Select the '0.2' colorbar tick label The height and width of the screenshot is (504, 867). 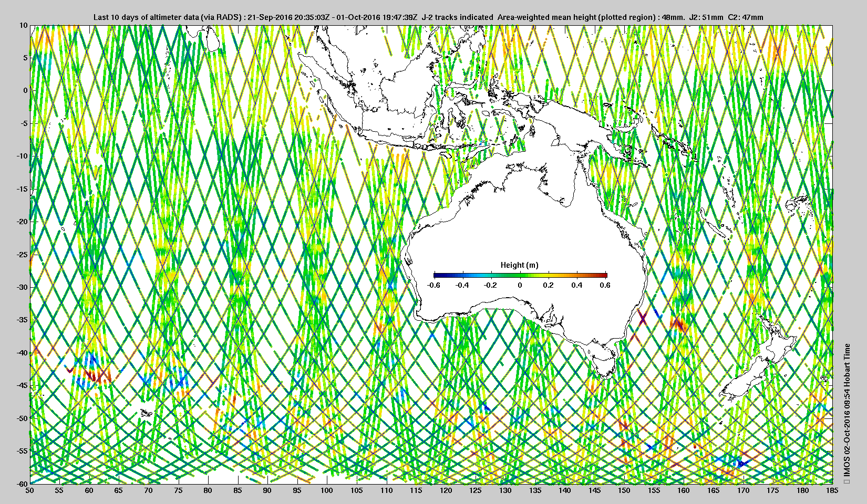coord(549,285)
